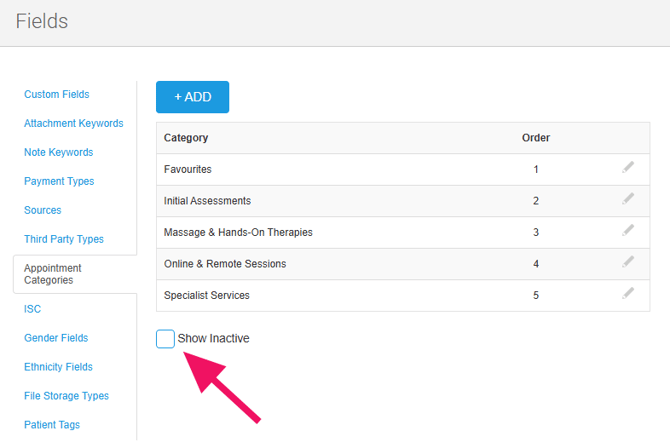Open Third Party Types settings
The width and height of the screenshot is (670, 448).
64,239
